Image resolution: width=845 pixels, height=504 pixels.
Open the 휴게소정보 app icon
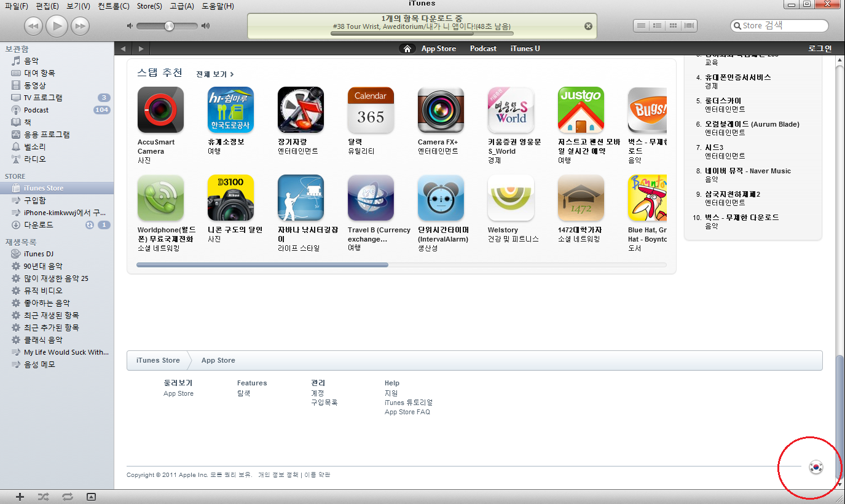pos(230,110)
